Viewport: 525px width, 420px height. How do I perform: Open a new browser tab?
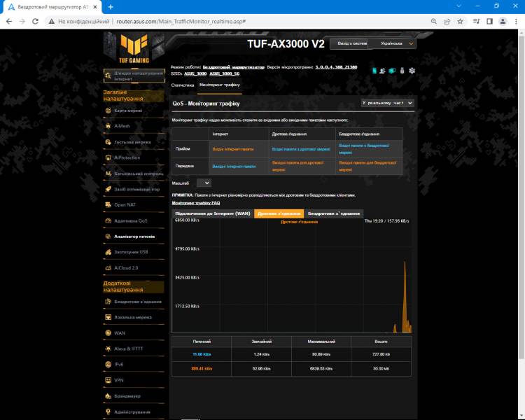[111, 7]
